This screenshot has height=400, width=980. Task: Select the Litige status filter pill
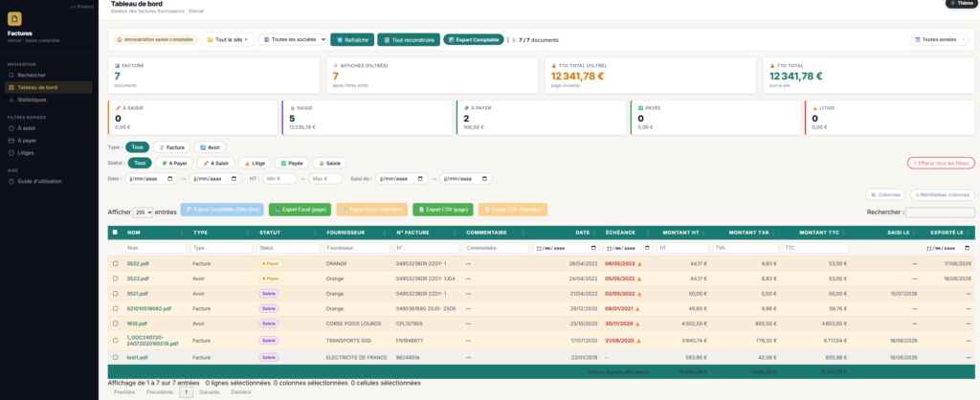click(255, 163)
